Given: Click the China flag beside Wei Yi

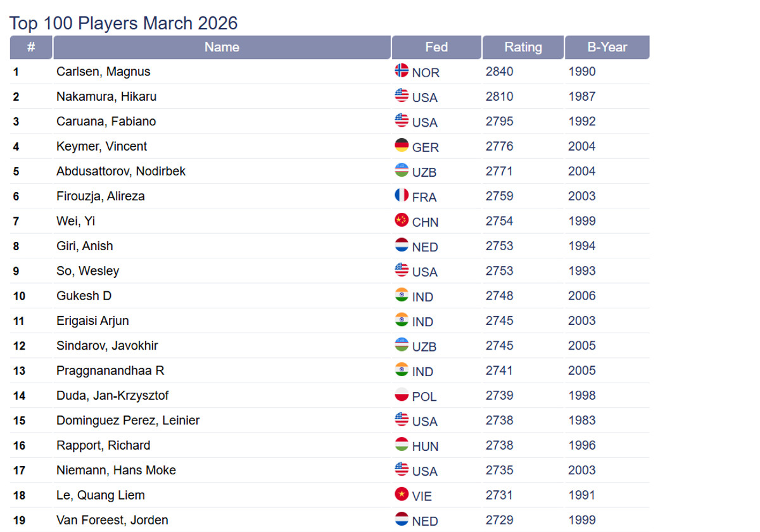Looking at the screenshot, I should coord(402,220).
